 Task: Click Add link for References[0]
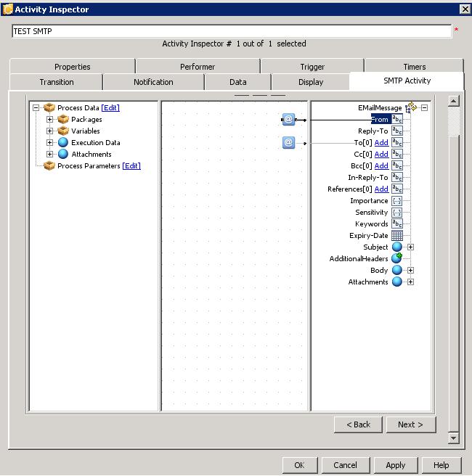coord(381,189)
